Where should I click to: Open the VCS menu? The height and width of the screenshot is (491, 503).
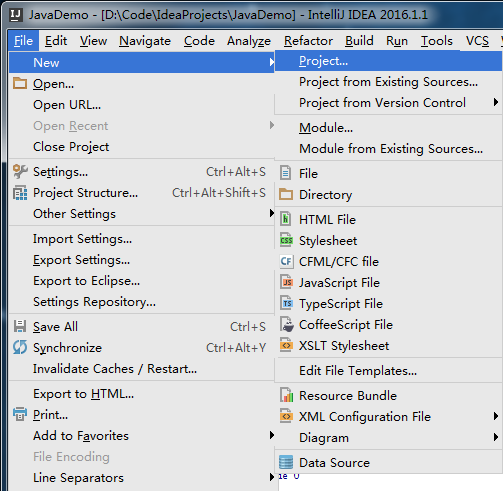point(477,41)
